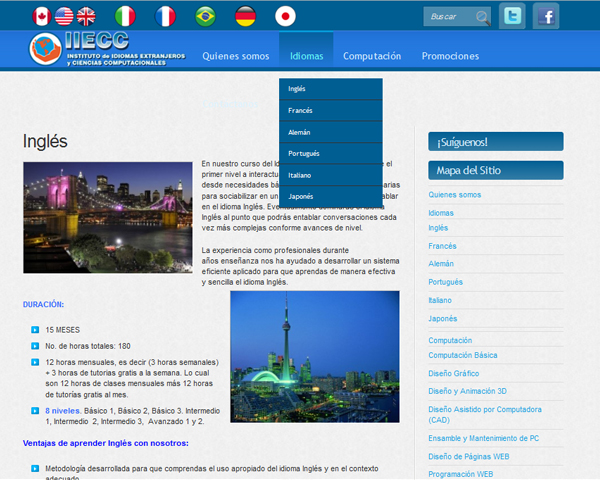
Task: Click the Japan flag icon
Action: (x=285, y=16)
